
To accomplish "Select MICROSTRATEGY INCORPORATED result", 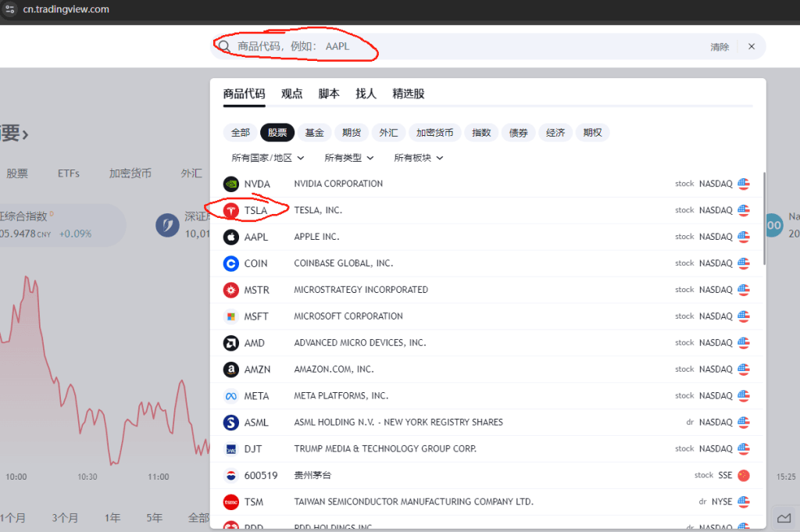I will click(x=361, y=290).
